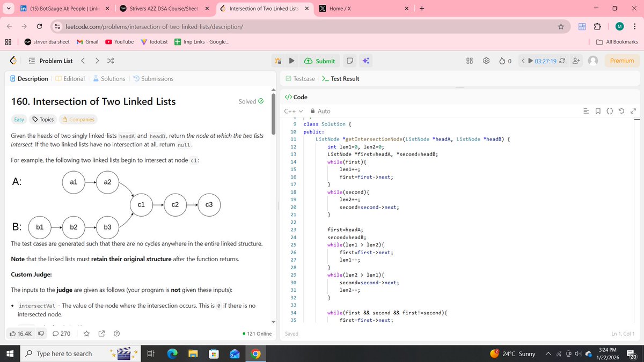Click the streak flame icon
The height and width of the screenshot is (362, 644).
(x=502, y=61)
